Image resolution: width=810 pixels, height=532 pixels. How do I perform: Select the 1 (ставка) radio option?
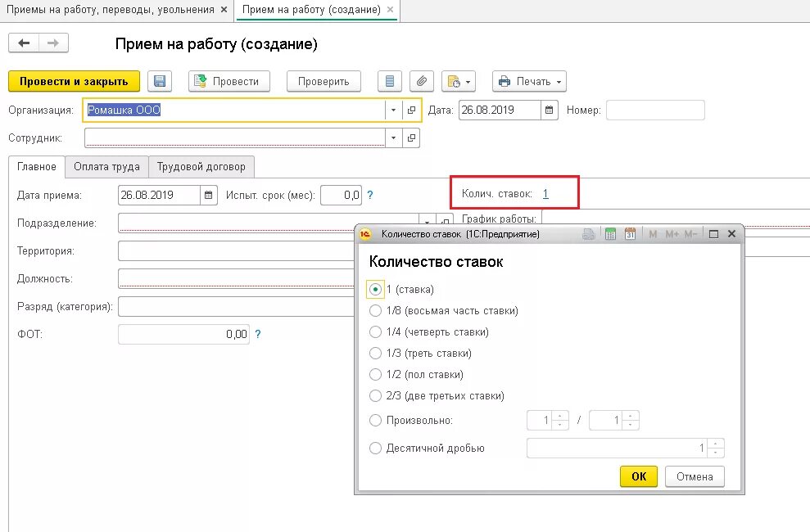(376, 290)
